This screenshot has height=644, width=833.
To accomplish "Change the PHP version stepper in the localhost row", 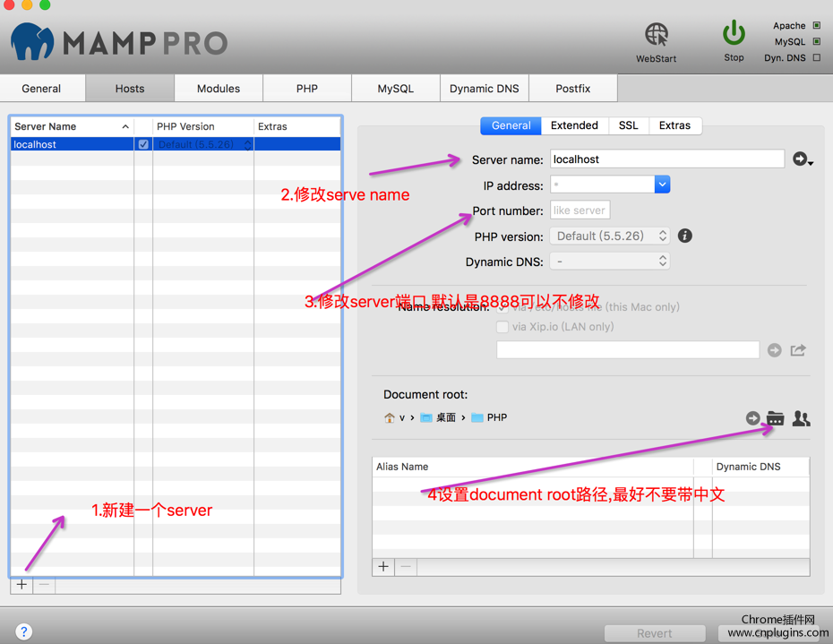I will click(247, 144).
